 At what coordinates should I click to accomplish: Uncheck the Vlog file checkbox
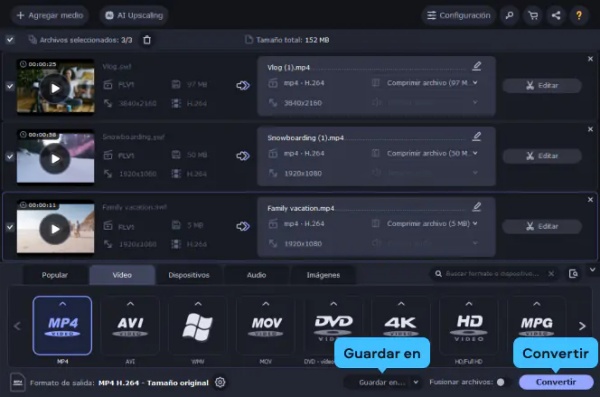(x=10, y=86)
